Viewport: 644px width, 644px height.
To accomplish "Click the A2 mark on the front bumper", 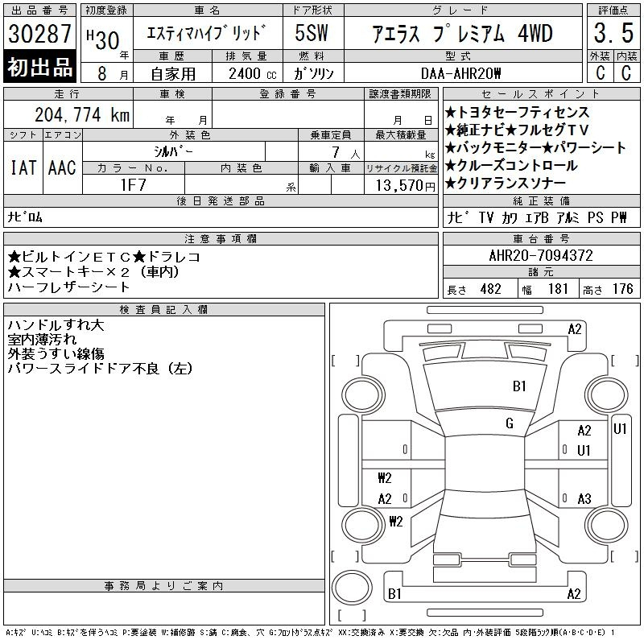I will coord(575,328).
